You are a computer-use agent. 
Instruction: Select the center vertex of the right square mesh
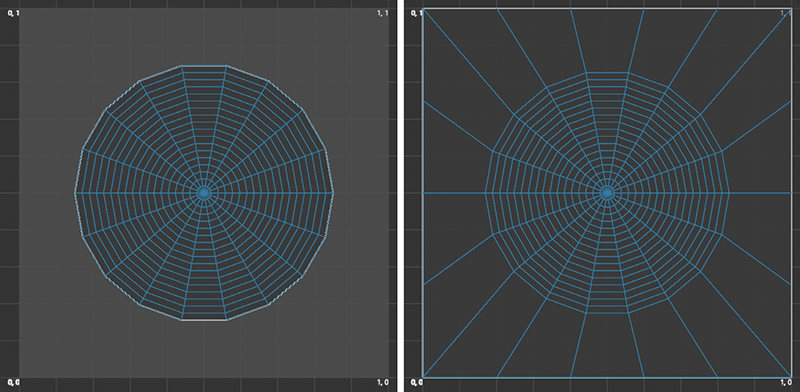coord(607,192)
